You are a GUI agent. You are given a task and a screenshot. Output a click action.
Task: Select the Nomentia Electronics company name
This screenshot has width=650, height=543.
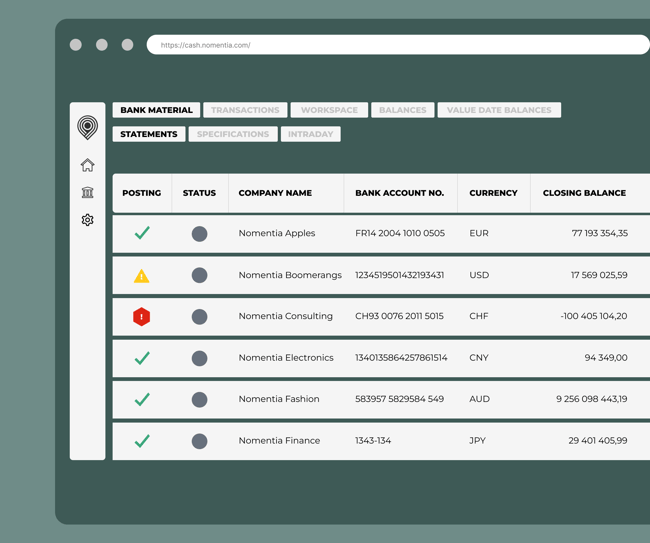[x=286, y=357]
